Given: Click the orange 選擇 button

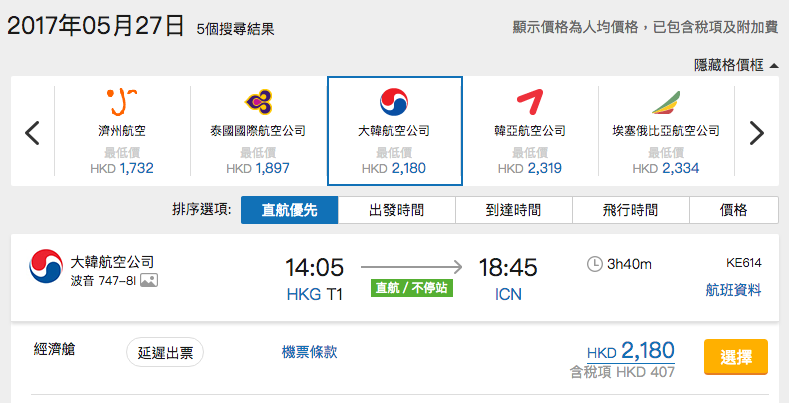Looking at the screenshot, I should [736, 357].
